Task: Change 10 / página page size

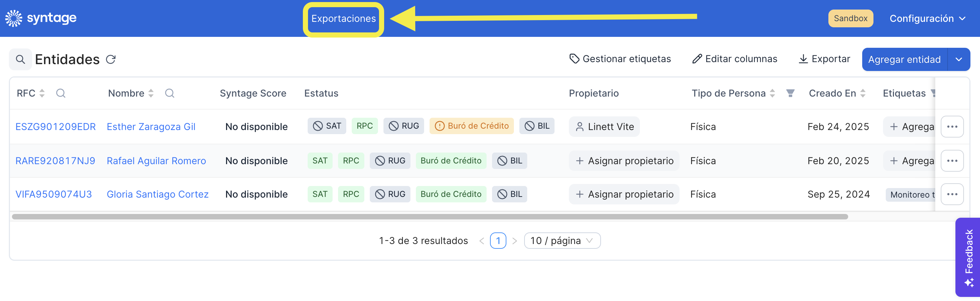Action: coord(562,241)
